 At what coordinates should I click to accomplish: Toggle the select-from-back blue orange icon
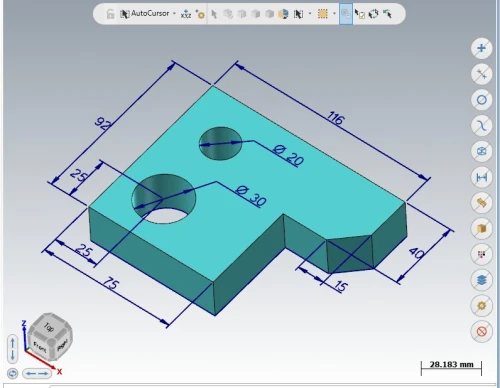(283, 14)
